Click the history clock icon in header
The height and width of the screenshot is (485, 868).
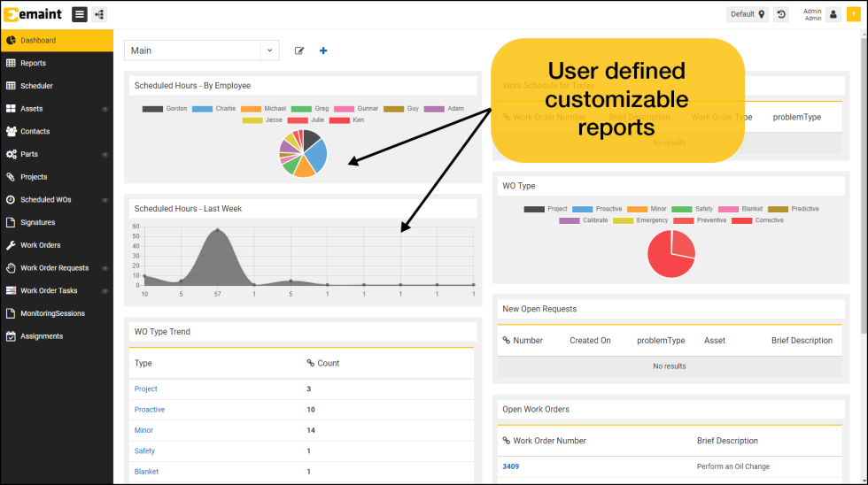click(x=781, y=14)
